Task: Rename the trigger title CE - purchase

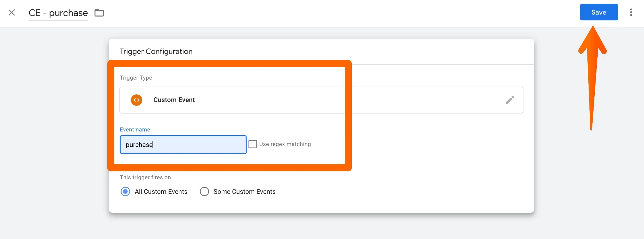Action: click(x=58, y=13)
